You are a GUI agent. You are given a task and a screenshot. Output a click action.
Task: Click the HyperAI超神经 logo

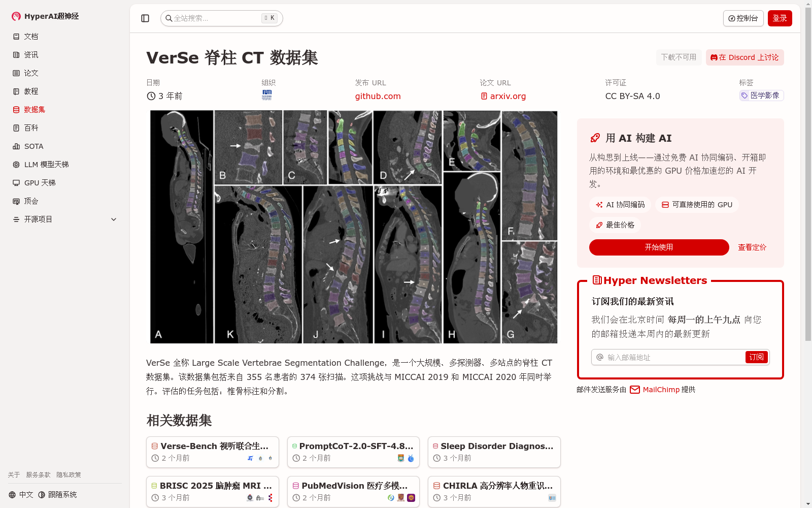pyautogui.click(x=45, y=16)
